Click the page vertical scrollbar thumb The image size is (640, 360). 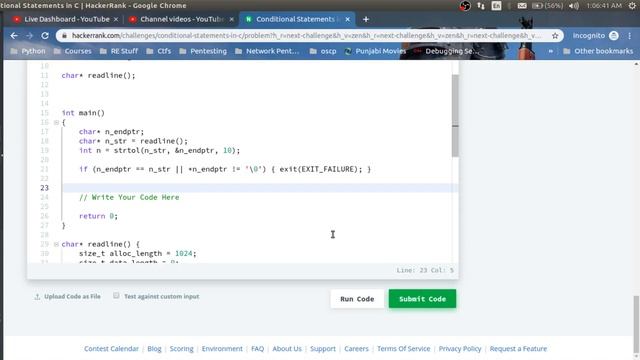[x=636, y=323]
